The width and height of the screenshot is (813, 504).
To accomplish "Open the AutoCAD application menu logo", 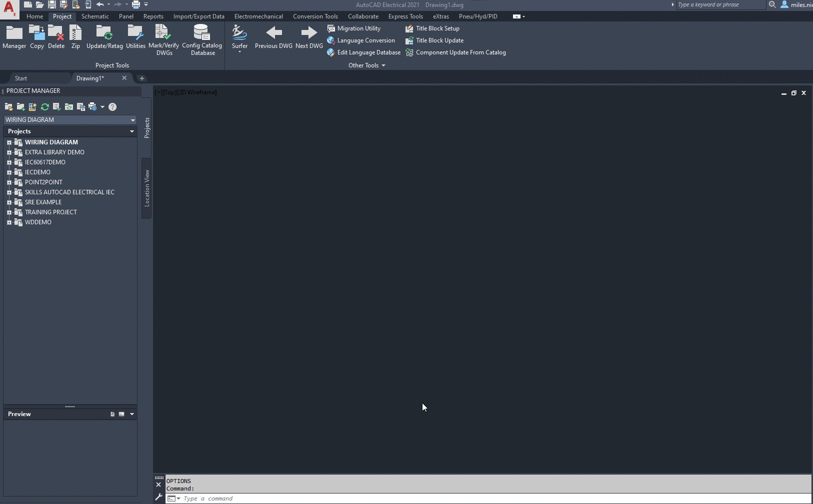I will click(9, 8).
